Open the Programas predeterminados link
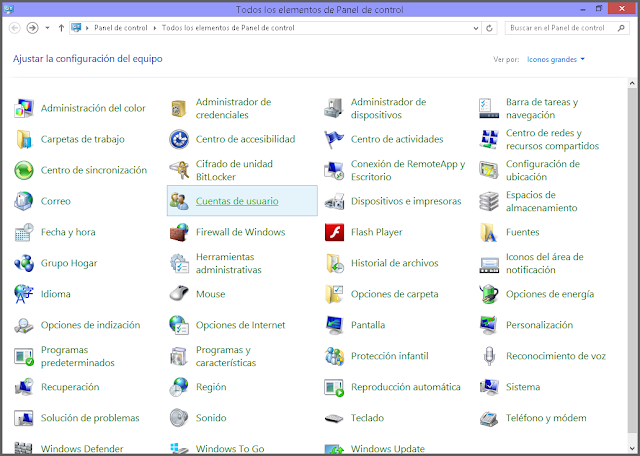Screen dimensions: 640x456 [78, 356]
